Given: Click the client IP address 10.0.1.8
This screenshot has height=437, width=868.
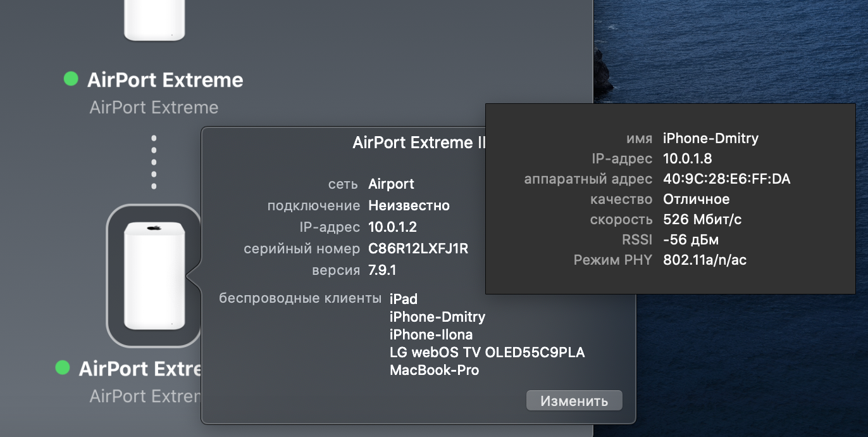Looking at the screenshot, I should click(x=687, y=158).
